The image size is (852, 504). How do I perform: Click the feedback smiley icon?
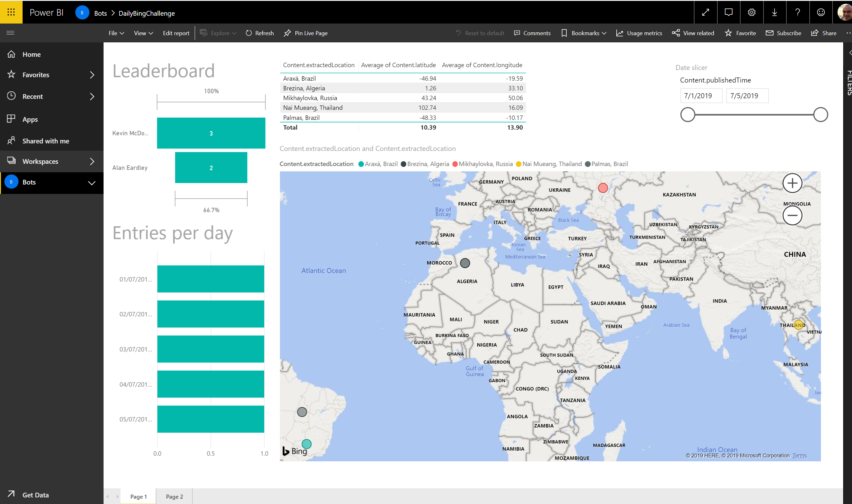(x=821, y=13)
